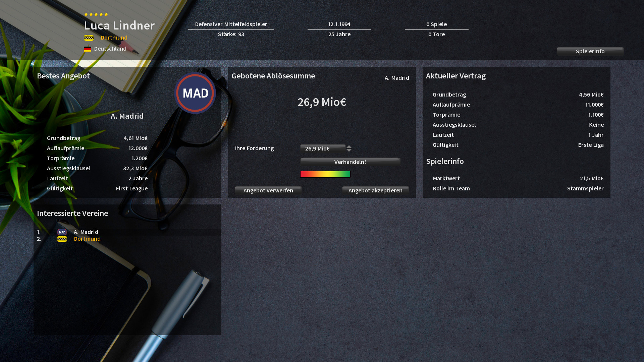Image resolution: width=644 pixels, height=362 pixels.
Task: Select A. Madrid in the interested clubs list
Action: (x=86, y=232)
